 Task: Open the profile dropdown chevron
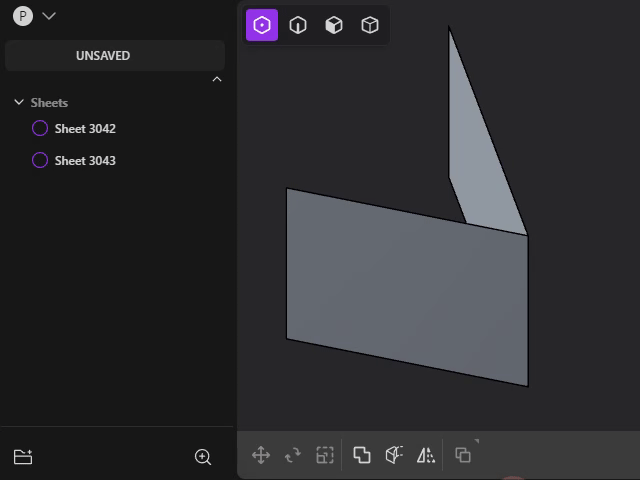[49, 16]
